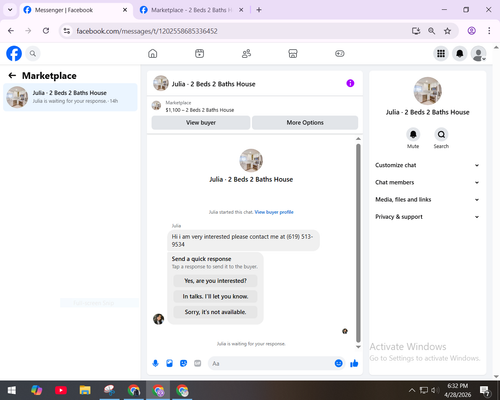Switch to the Marketplace 2 Beds 2 Baths tab
The image size is (500, 400).
pos(192,10)
